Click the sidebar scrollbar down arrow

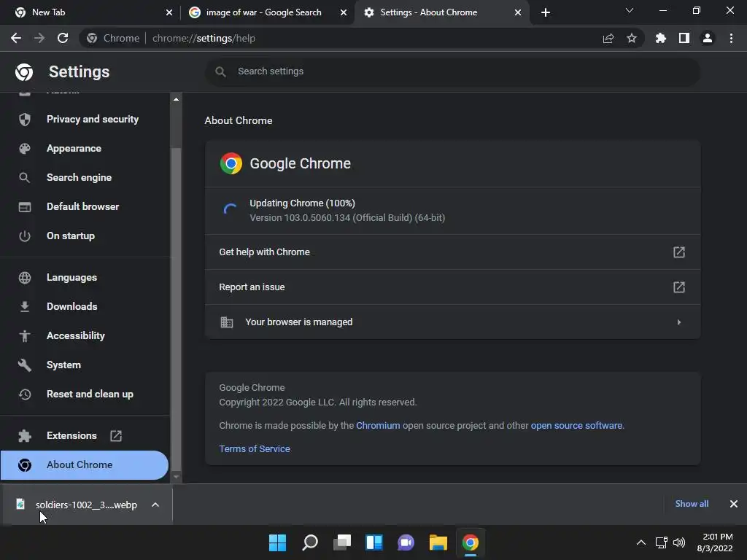(x=177, y=477)
